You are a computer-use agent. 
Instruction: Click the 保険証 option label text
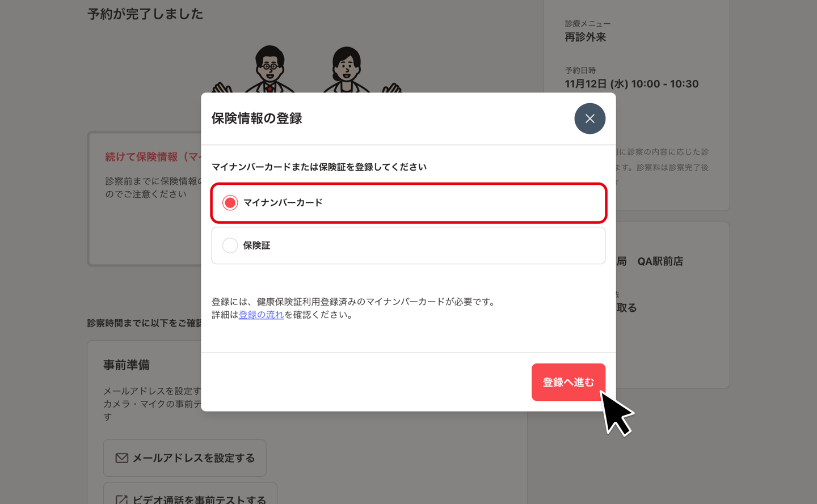click(256, 245)
